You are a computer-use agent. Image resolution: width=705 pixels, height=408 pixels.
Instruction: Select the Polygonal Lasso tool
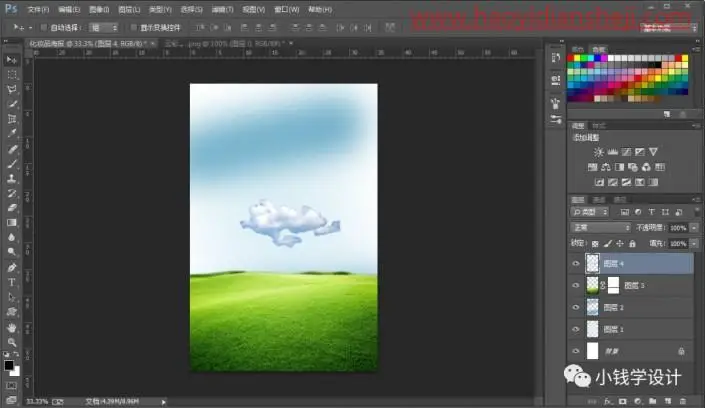(x=12, y=90)
